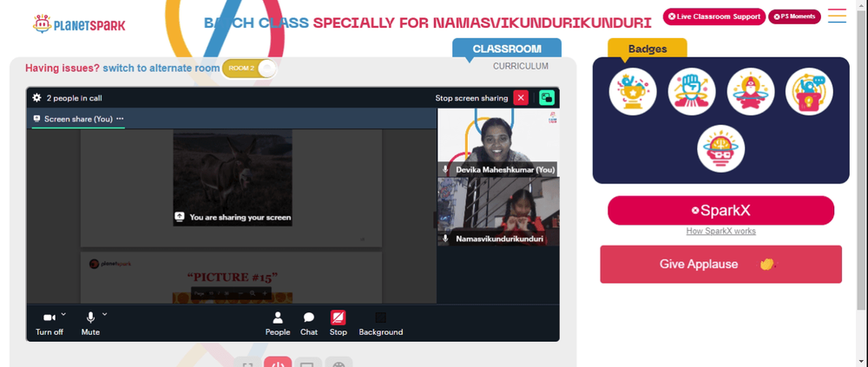Image resolution: width=868 pixels, height=367 pixels.
Task: Open the call settings gear icon
Action: 36,98
